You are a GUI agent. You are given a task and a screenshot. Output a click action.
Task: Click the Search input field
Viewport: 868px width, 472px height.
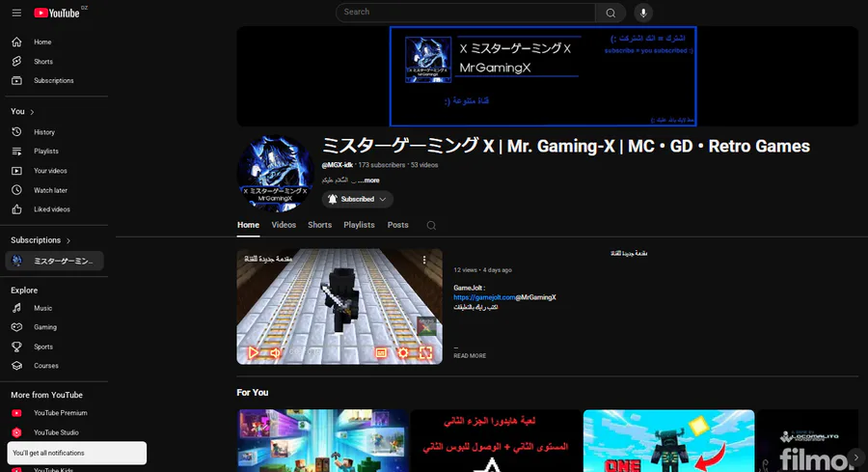(465, 13)
